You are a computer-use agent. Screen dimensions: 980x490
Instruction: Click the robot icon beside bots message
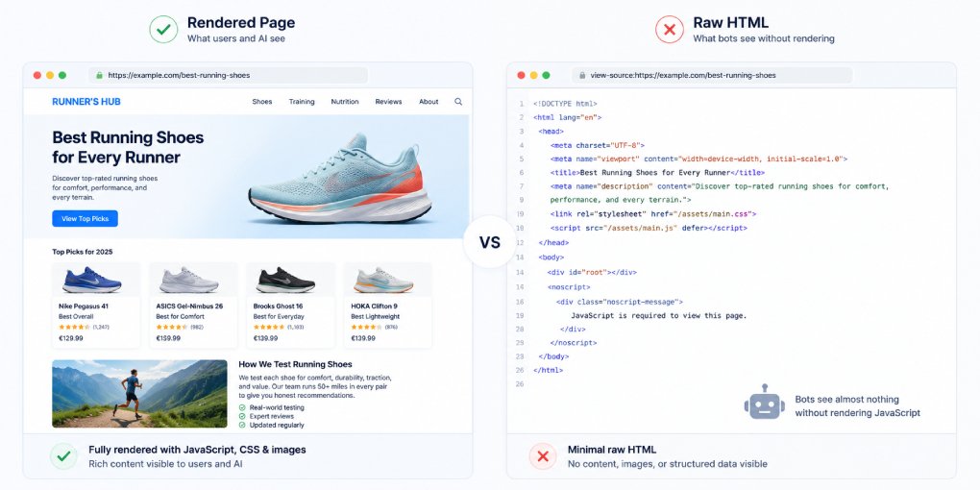point(765,402)
